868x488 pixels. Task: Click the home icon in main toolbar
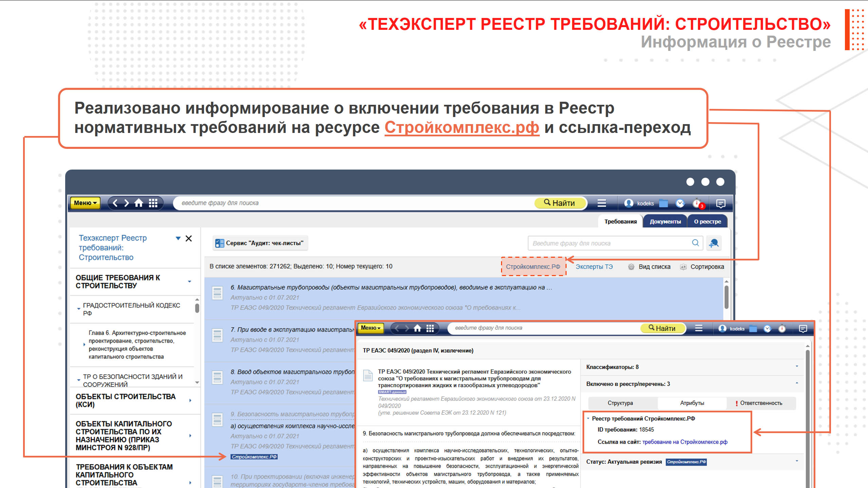pos(138,203)
